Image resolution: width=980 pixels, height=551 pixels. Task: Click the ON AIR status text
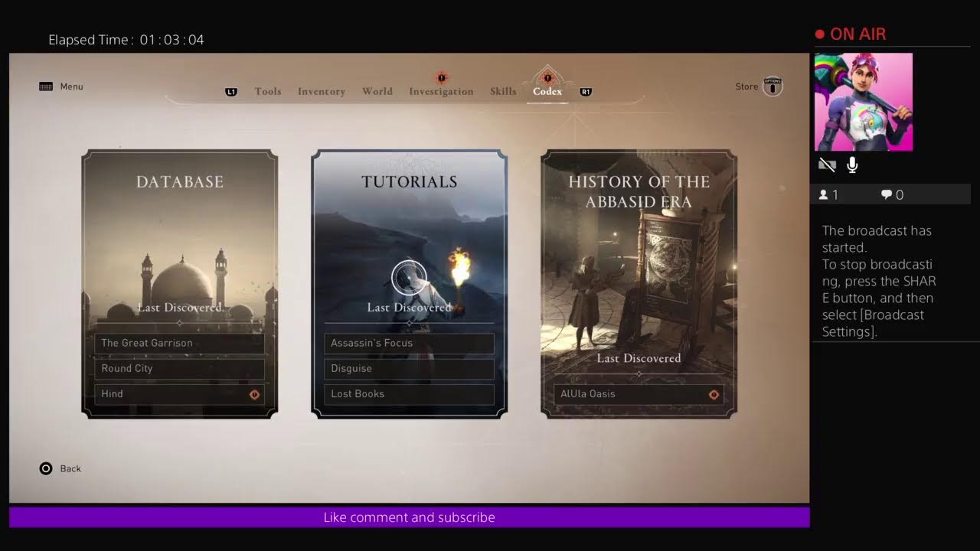857,34
